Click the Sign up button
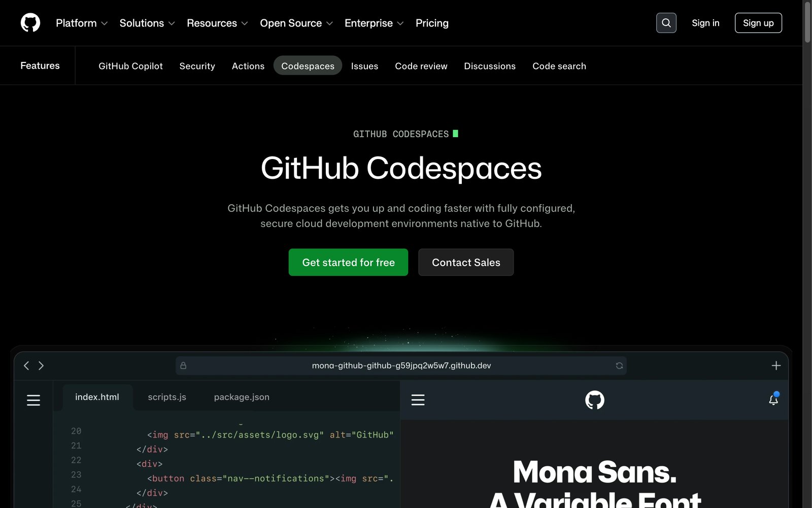 click(758, 23)
